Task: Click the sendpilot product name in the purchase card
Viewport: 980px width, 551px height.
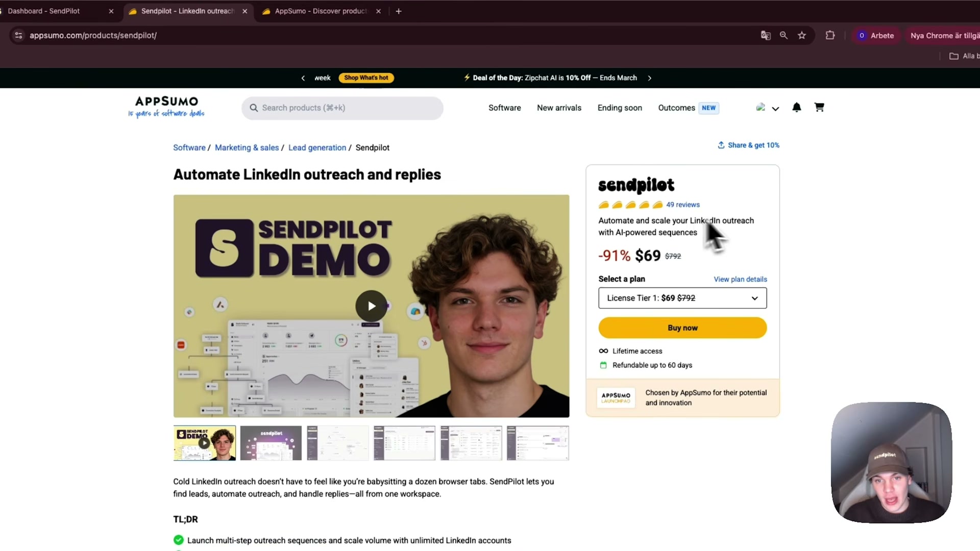Action: tap(636, 185)
